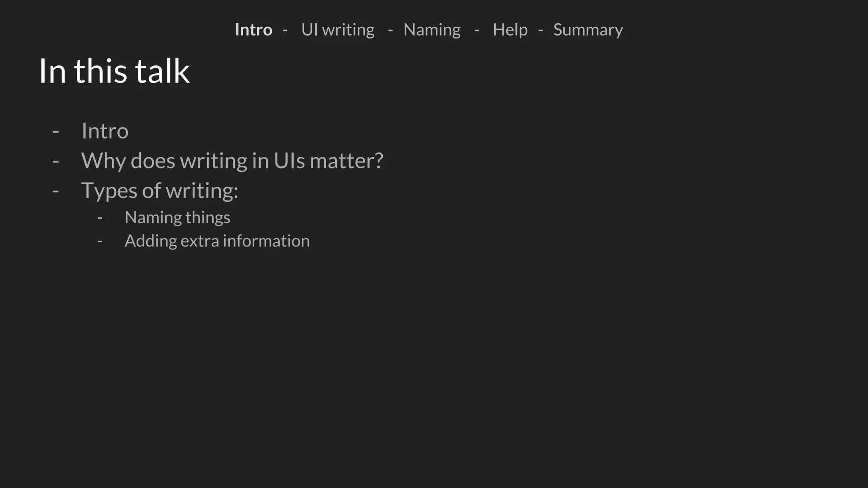Open the Help section in header
The image size is (868, 488).
[510, 30]
